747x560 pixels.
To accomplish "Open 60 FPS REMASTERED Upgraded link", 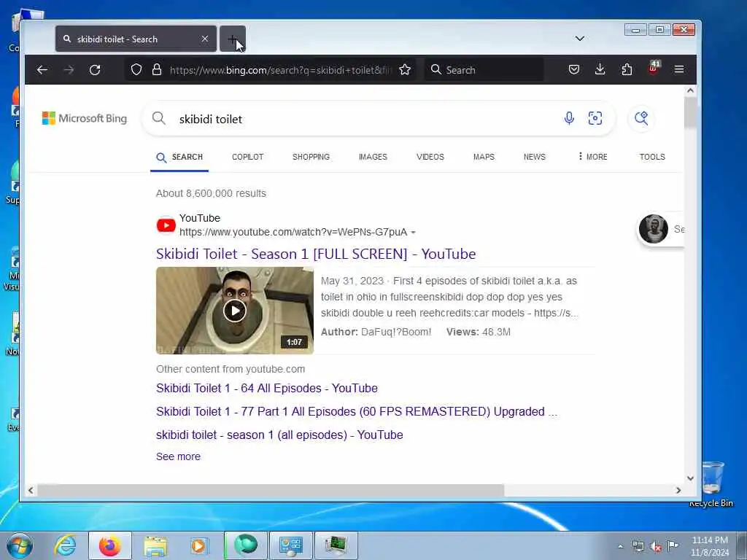I will [x=356, y=411].
